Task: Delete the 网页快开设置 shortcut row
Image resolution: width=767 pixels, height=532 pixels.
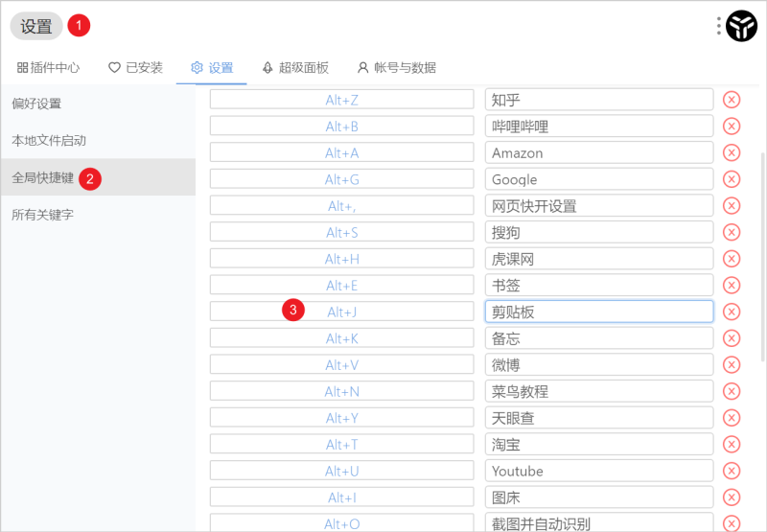Action: (x=732, y=205)
